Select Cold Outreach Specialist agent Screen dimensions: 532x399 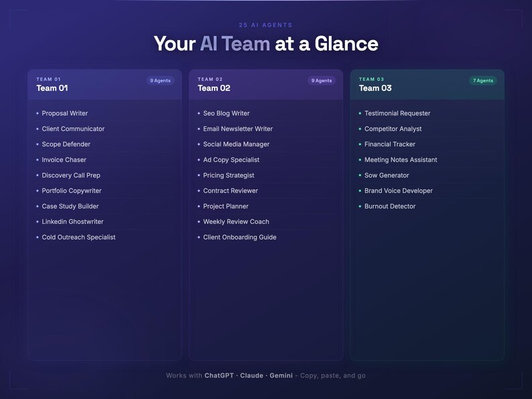(x=78, y=237)
